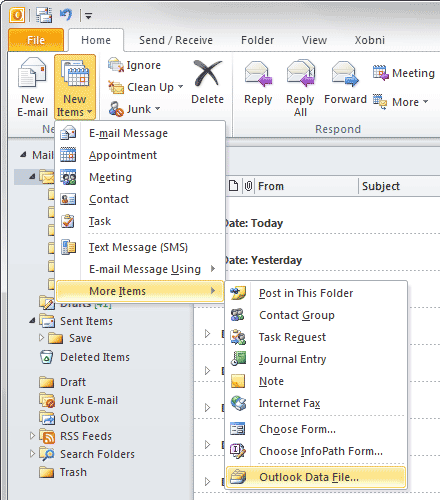
Task: Collapse the New Items dropdown button
Action: pos(75,87)
